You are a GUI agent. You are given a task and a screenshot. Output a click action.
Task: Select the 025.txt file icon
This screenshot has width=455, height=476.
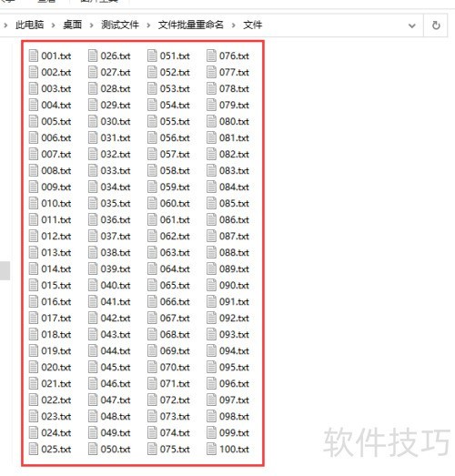coord(33,449)
